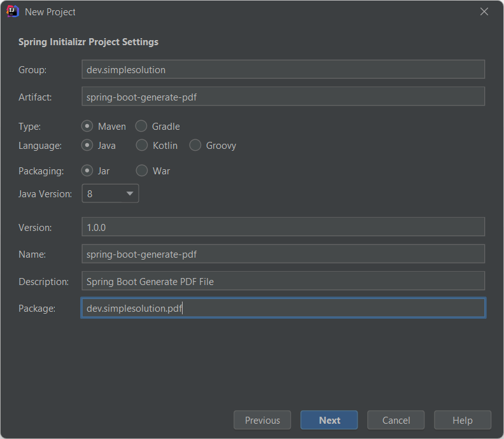Click the IntelliJ IDEA logo icon
Image resolution: width=504 pixels, height=439 pixels.
point(13,11)
